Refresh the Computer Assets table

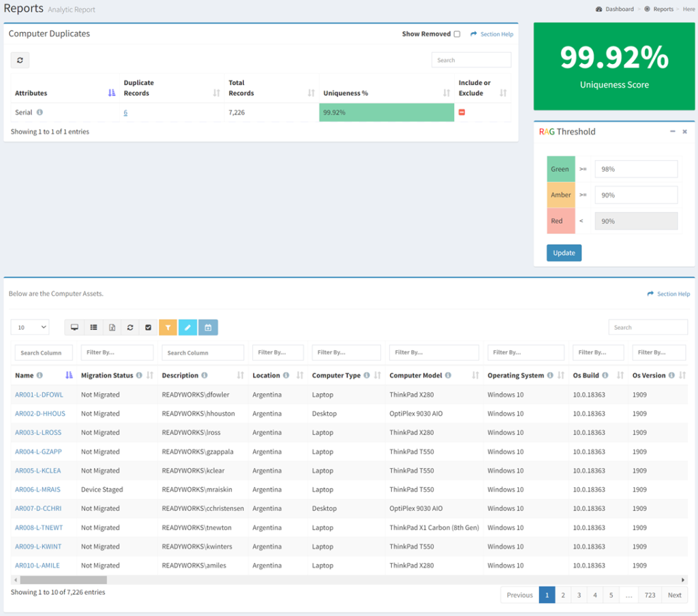click(130, 327)
